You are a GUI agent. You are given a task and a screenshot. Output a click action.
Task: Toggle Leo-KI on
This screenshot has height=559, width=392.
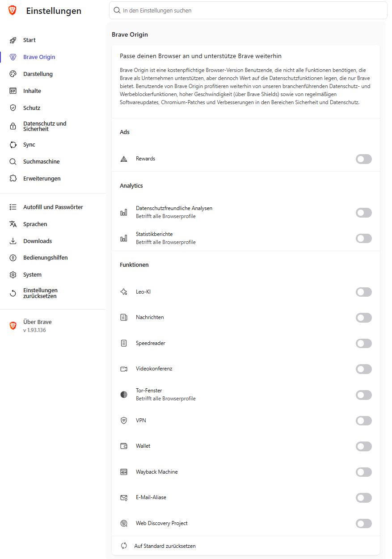364,292
